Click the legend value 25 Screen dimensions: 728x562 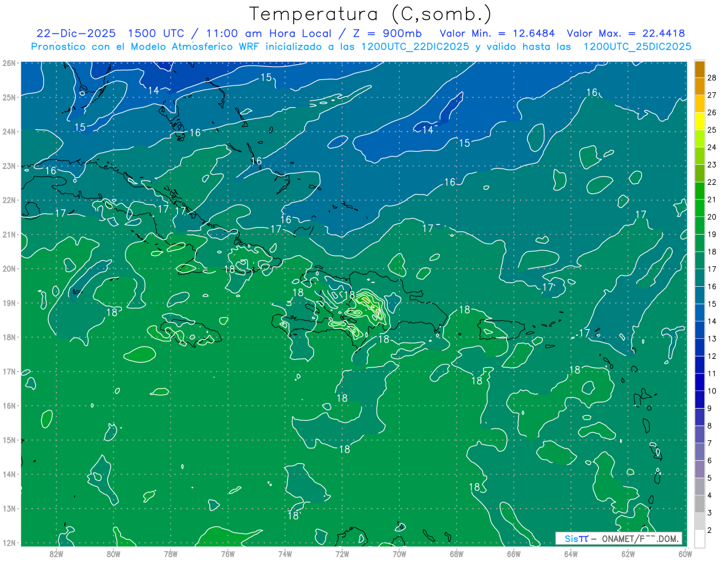click(x=712, y=130)
